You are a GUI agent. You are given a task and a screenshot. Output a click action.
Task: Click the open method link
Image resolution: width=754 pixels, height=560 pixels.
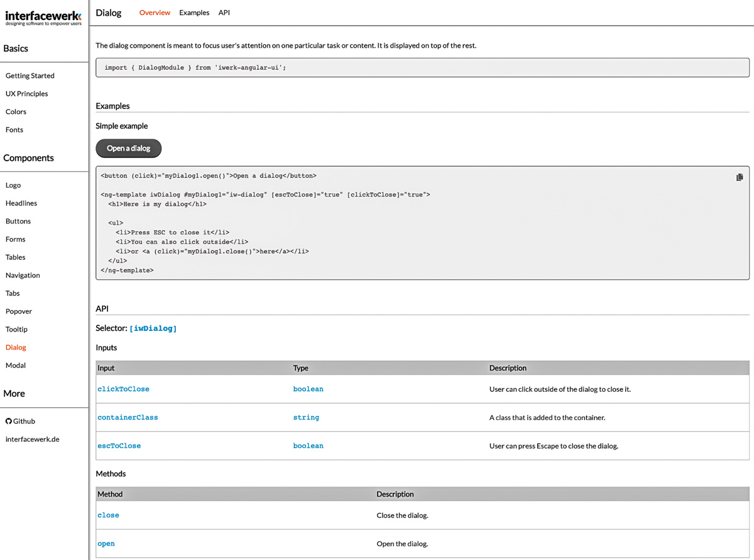(106, 544)
